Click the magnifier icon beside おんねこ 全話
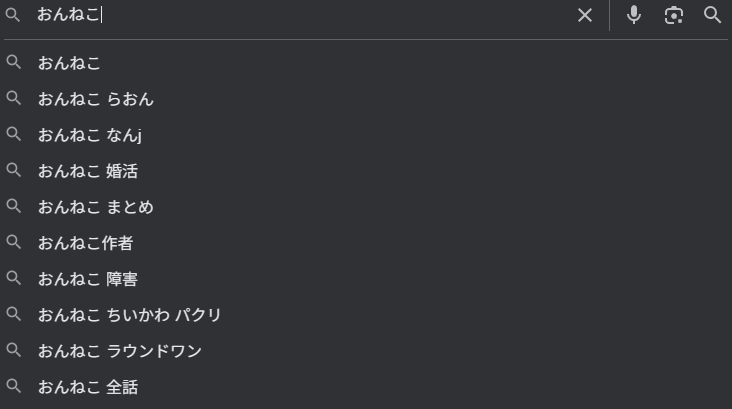732x409 pixels. click(14, 387)
